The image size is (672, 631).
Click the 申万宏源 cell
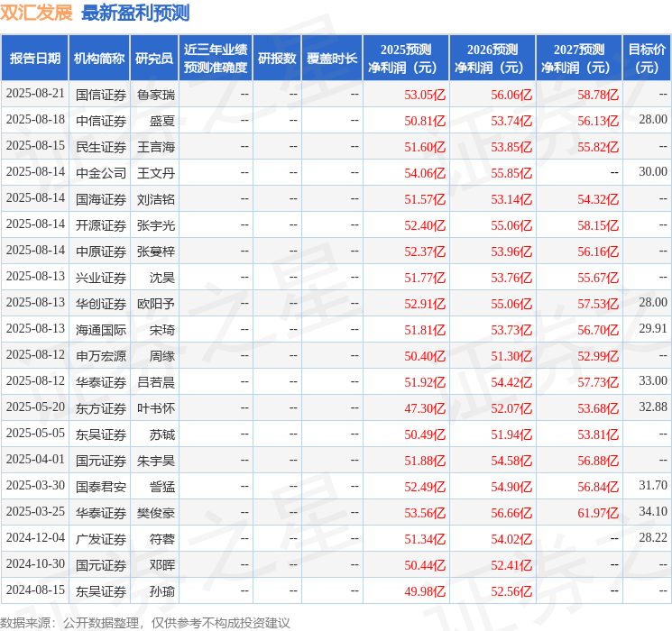click(101, 356)
